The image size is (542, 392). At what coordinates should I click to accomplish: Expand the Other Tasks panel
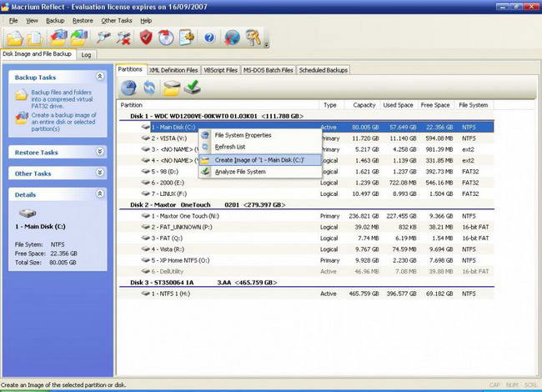[100, 173]
